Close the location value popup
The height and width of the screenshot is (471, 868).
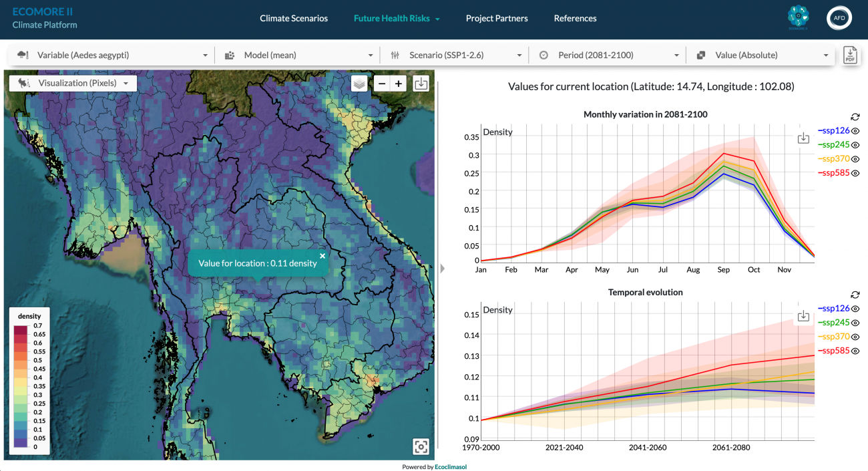pyautogui.click(x=322, y=255)
